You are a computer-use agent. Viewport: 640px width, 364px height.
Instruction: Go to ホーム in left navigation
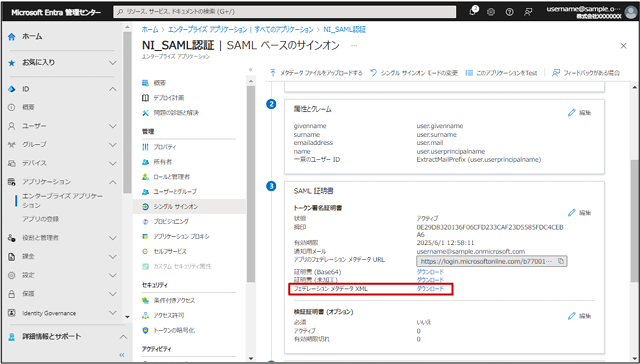[25, 36]
